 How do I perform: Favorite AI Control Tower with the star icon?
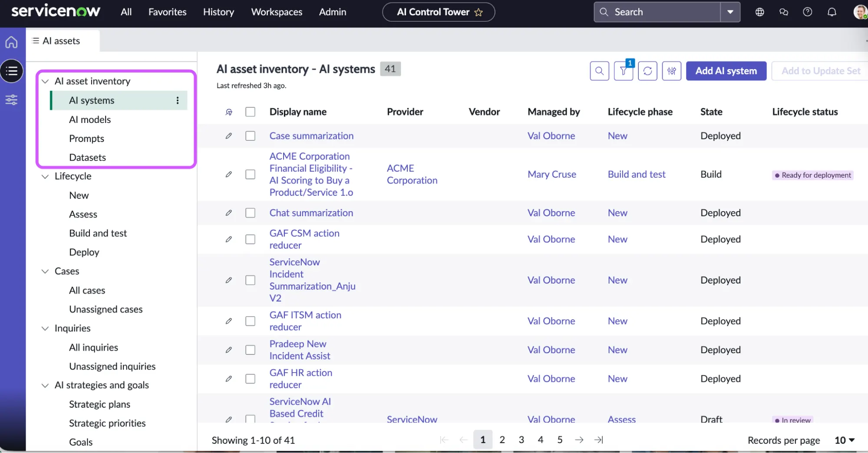[479, 12]
